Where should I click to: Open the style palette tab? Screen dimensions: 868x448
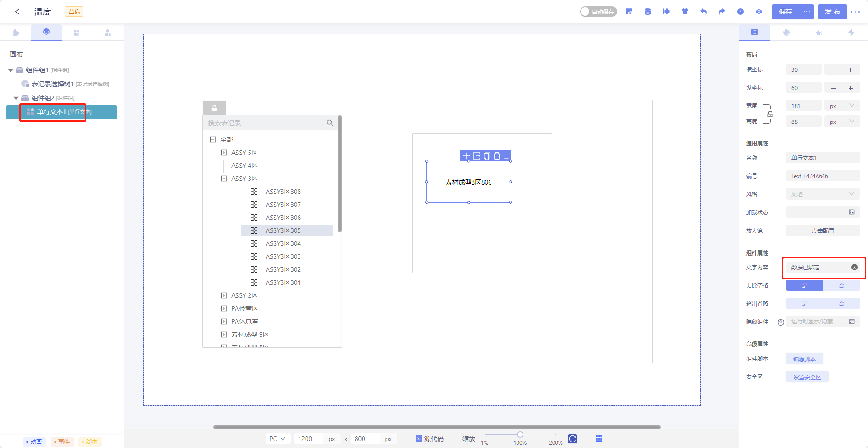pos(786,32)
